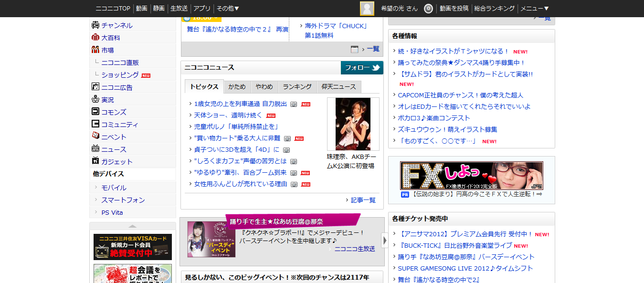644x283 pixels.
Task: Open the 実況 sidebar icon
Action: pyautogui.click(x=95, y=100)
